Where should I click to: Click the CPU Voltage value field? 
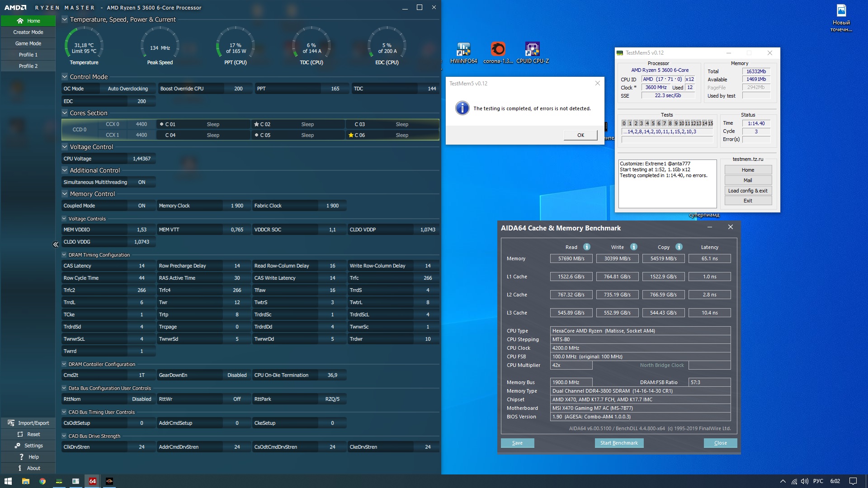tap(142, 159)
